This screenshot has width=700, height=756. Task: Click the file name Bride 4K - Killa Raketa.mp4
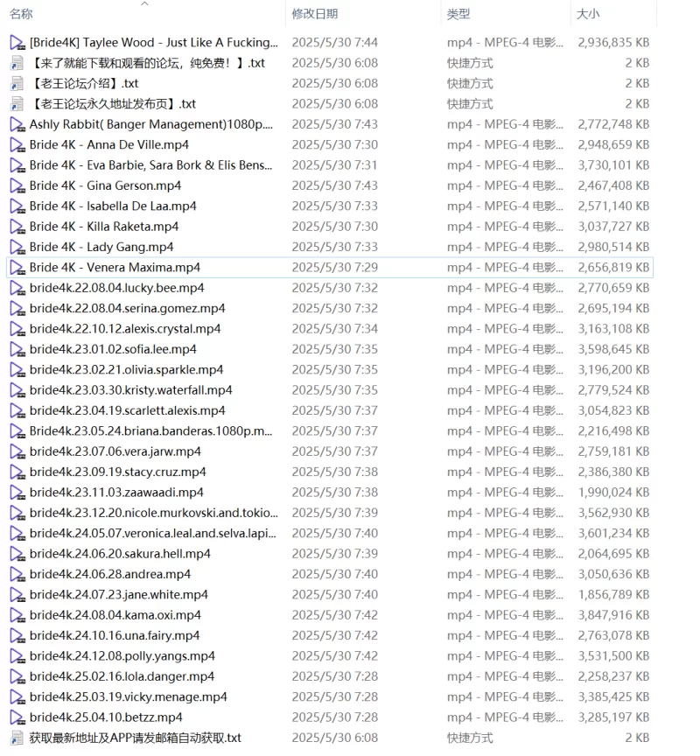point(103,227)
